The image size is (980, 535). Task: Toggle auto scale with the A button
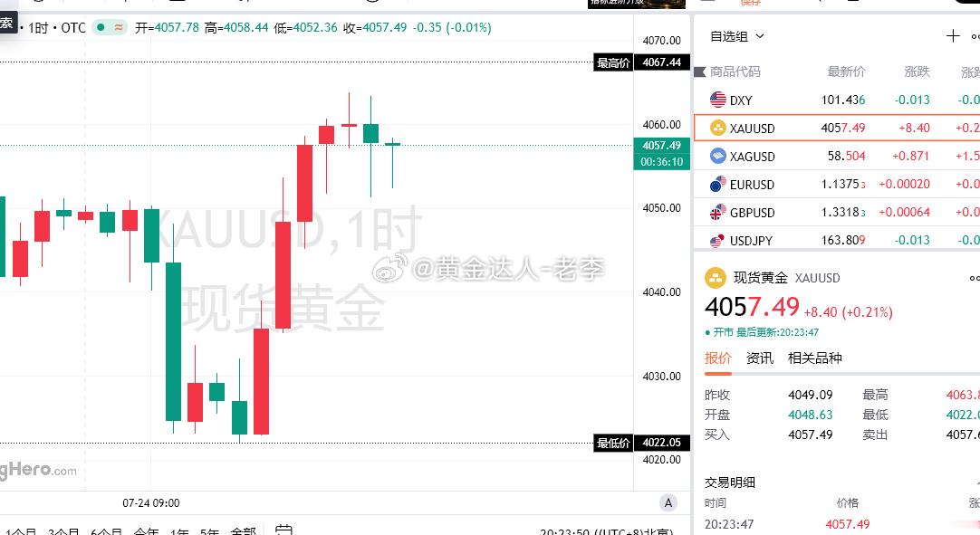pyautogui.click(x=668, y=503)
